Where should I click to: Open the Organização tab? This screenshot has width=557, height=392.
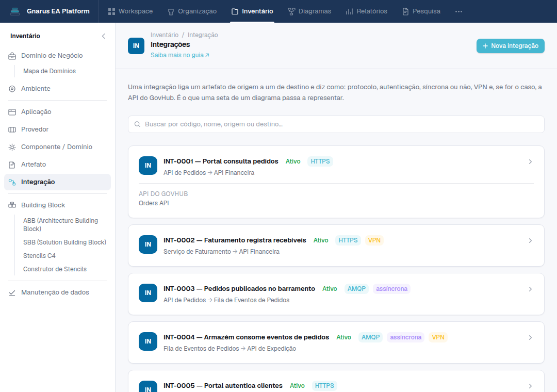tap(192, 11)
